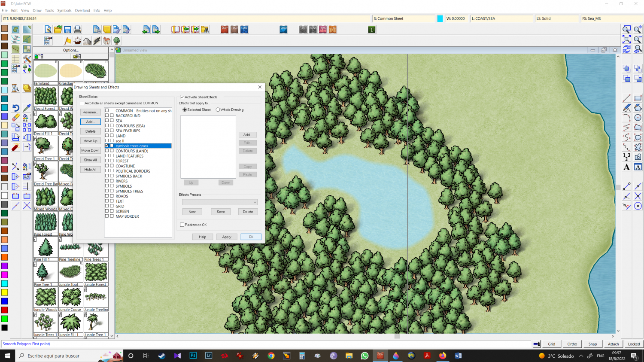Toggle hide checkbox for BACKGROUND sheet

pos(112,116)
